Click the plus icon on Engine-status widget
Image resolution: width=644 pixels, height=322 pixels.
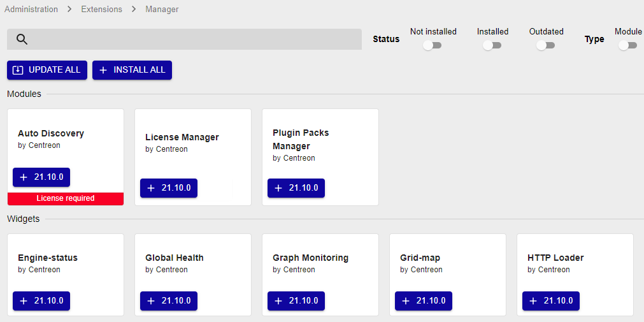(x=24, y=301)
